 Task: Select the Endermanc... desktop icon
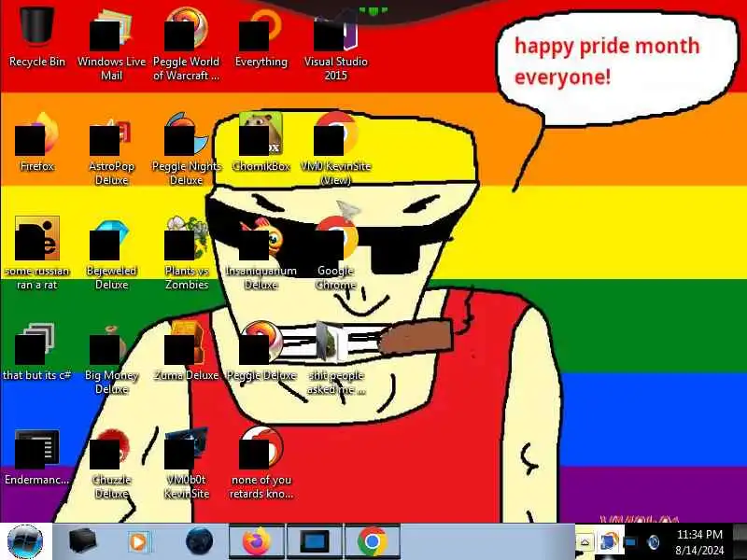[x=37, y=455]
